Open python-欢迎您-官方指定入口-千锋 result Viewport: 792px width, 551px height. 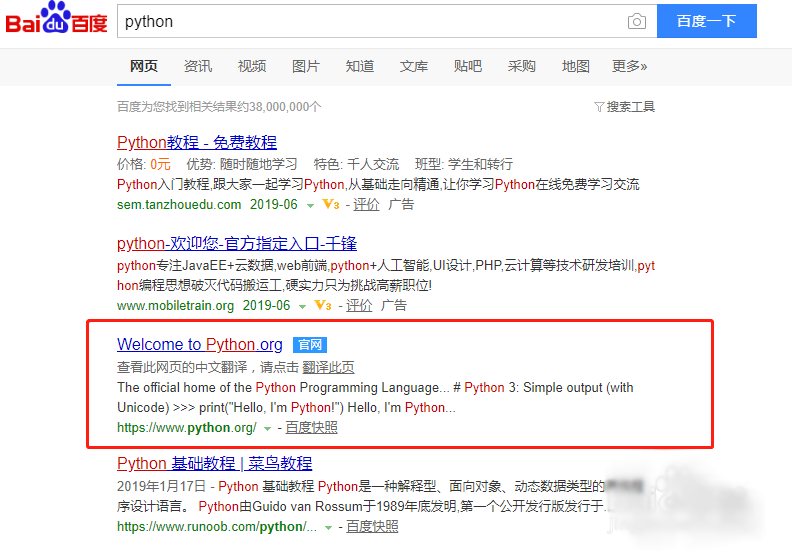click(x=237, y=243)
